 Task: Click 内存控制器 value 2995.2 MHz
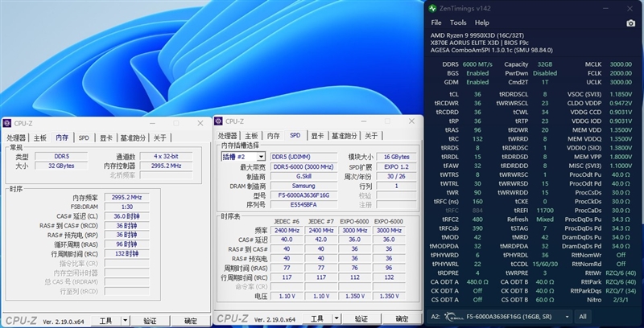click(x=167, y=166)
